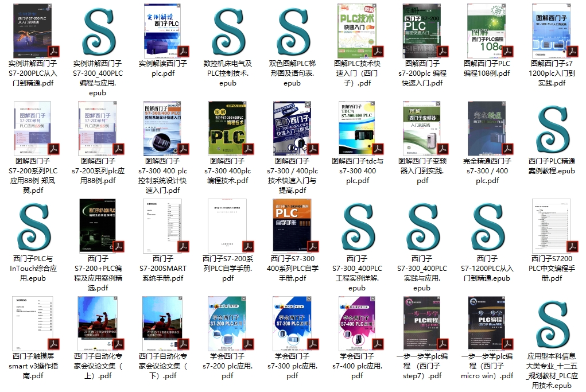Image resolution: width=586 pixels, height=392 pixels.
Task: Click 西门子自动化专家会议论文集（上）.pdf thumbnail
Action: 98,324
